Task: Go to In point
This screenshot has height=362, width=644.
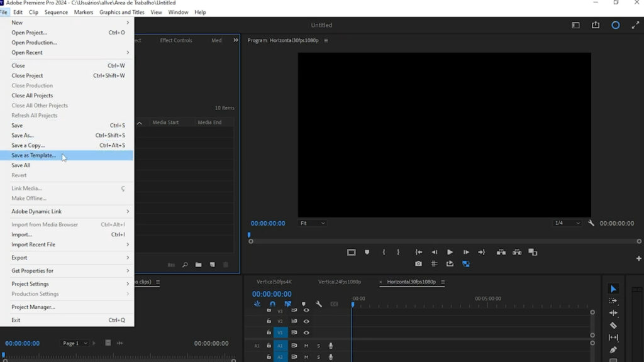Action: click(418, 252)
